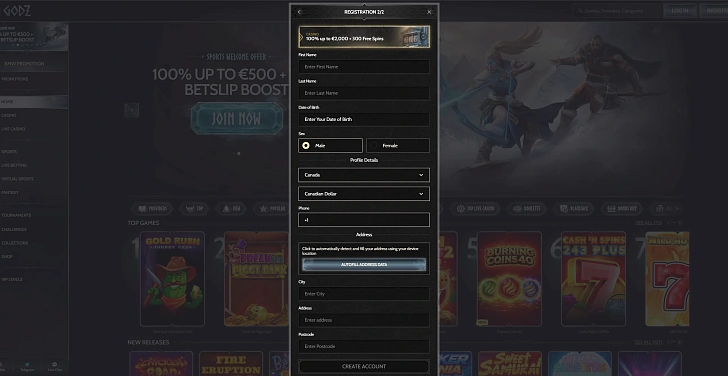Select the Female radio option

[x=398, y=145]
